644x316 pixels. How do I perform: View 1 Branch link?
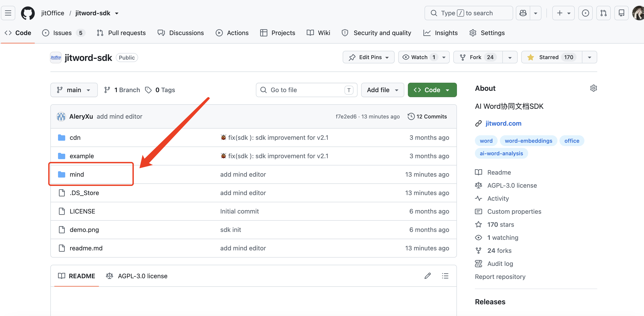pos(122,90)
